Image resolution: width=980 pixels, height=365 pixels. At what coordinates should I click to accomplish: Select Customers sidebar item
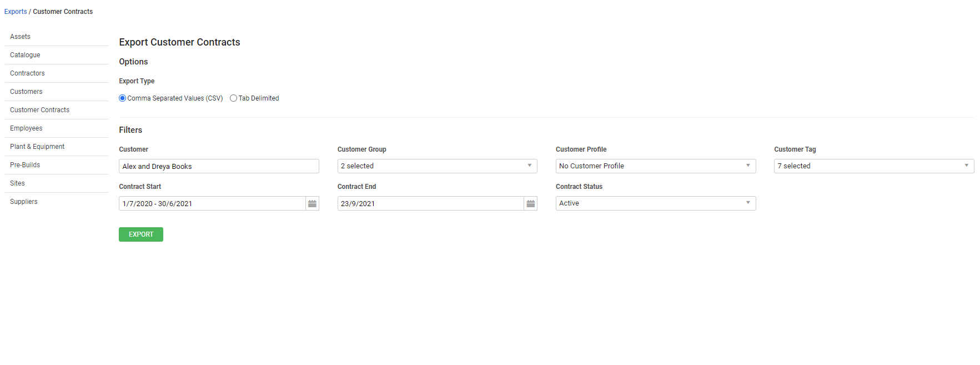tap(56, 92)
